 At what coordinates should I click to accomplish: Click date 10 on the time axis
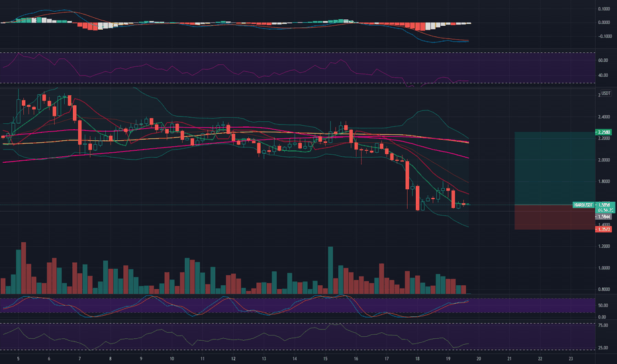click(171, 359)
